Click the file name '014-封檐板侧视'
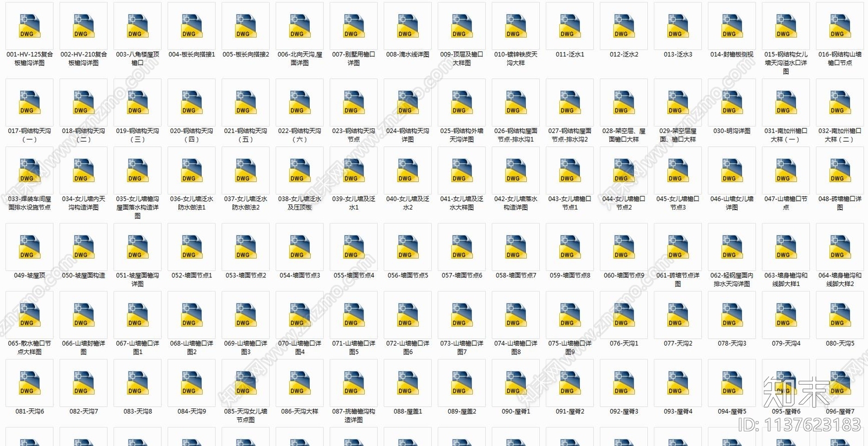This screenshot has height=446, width=868. point(732,54)
